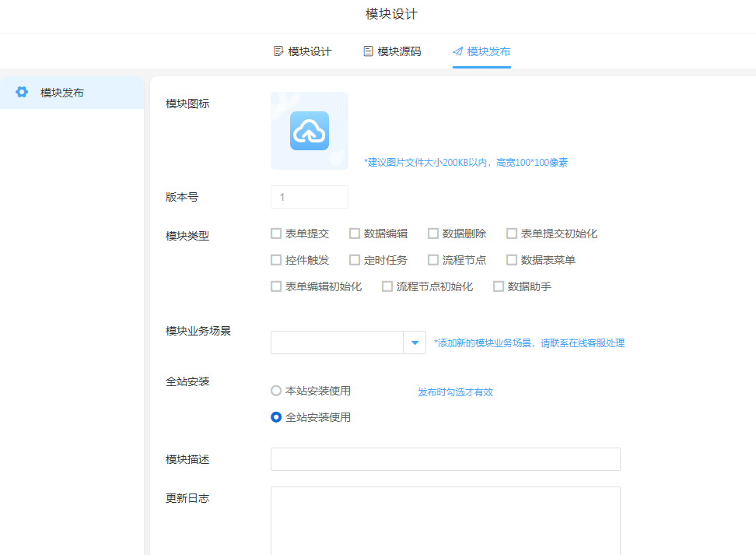
Task: Toggle the 流程节点初始化 checkbox
Action: coord(387,286)
